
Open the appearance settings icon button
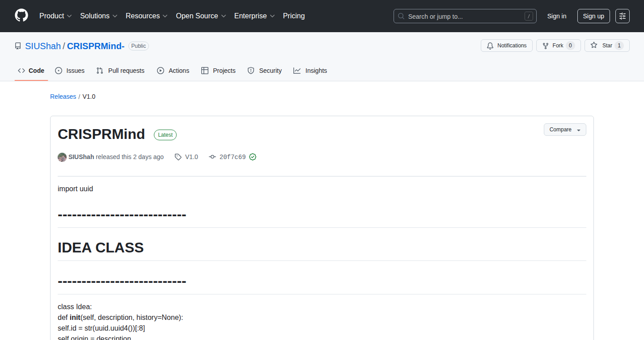point(623,16)
